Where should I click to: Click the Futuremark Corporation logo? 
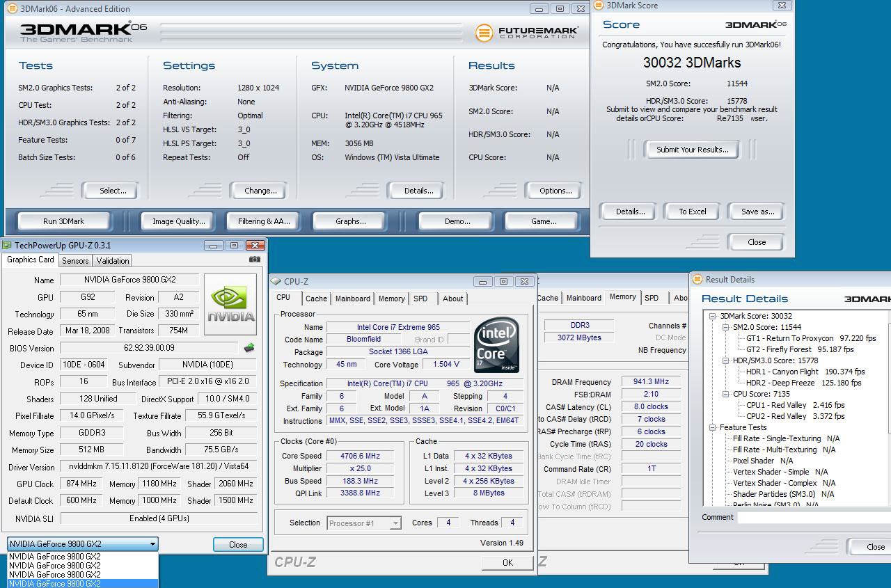pyautogui.click(x=526, y=33)
